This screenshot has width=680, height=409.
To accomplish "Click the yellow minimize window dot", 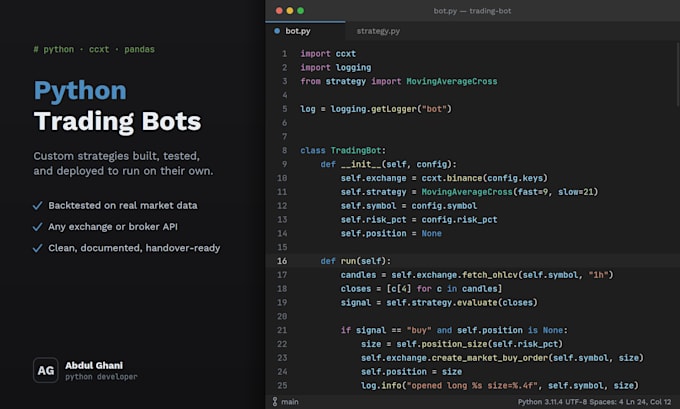I will (x=290, y=10).
